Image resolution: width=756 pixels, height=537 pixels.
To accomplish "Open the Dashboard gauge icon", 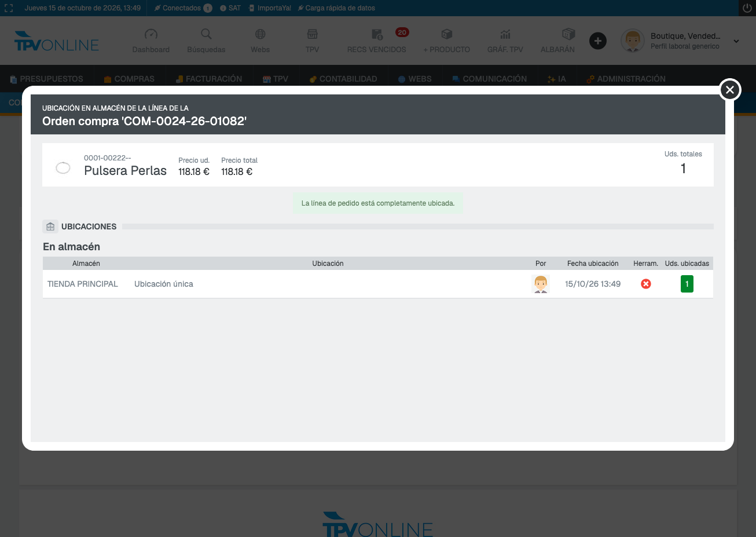I will point(151,34).
